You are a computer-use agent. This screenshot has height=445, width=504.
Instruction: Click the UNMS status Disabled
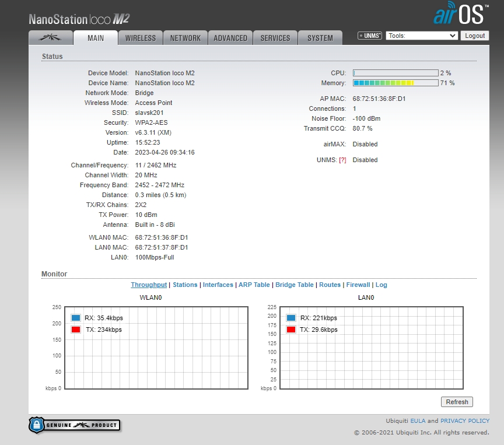coord(365,160)
